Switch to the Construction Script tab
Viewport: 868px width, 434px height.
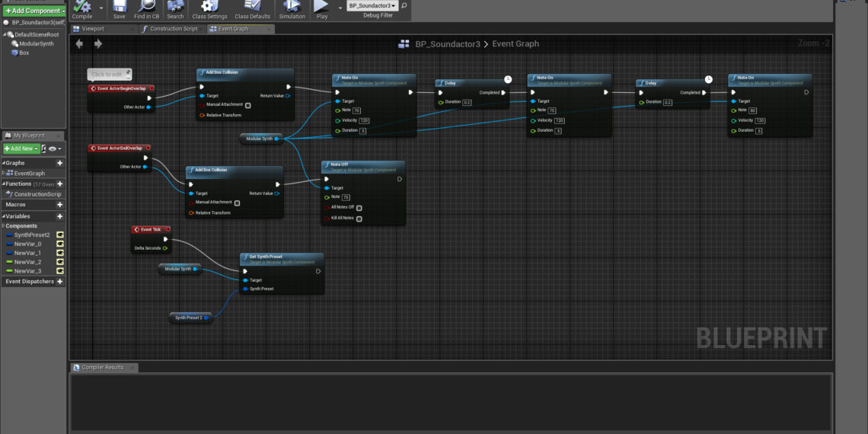174,29
